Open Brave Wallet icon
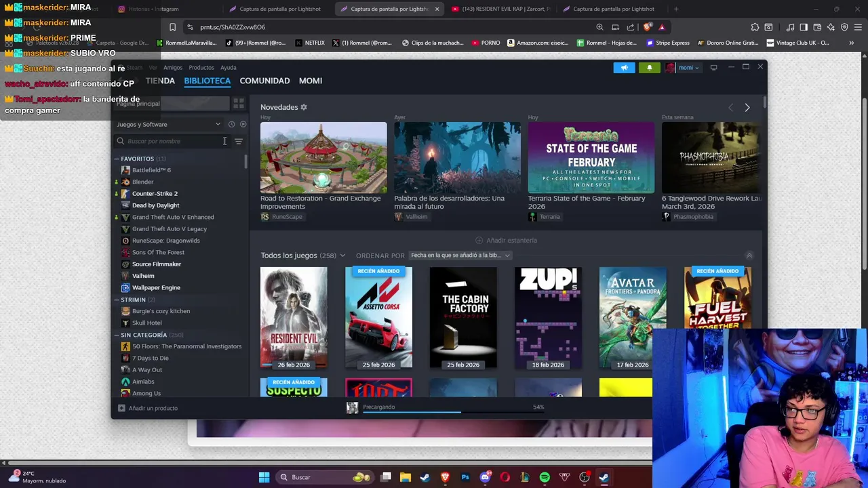Viewport: 868px width, 488px height. pyautogui.click(x=817, y=27)
